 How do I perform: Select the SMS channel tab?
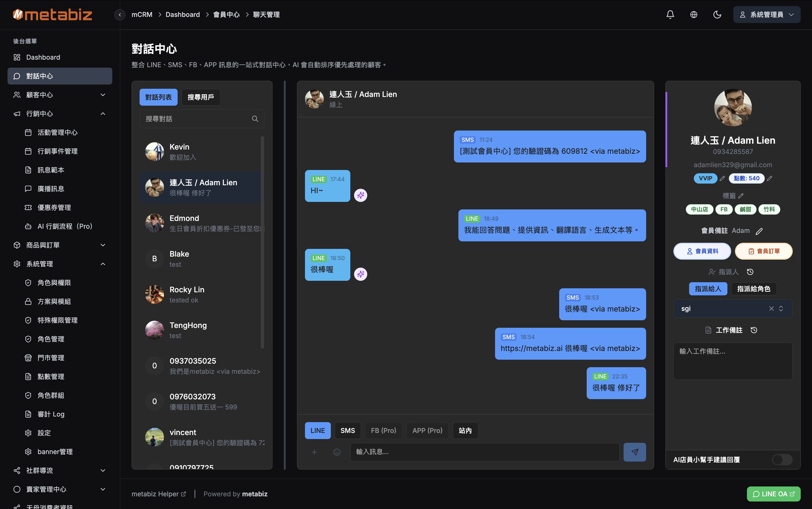click(347, 430)
